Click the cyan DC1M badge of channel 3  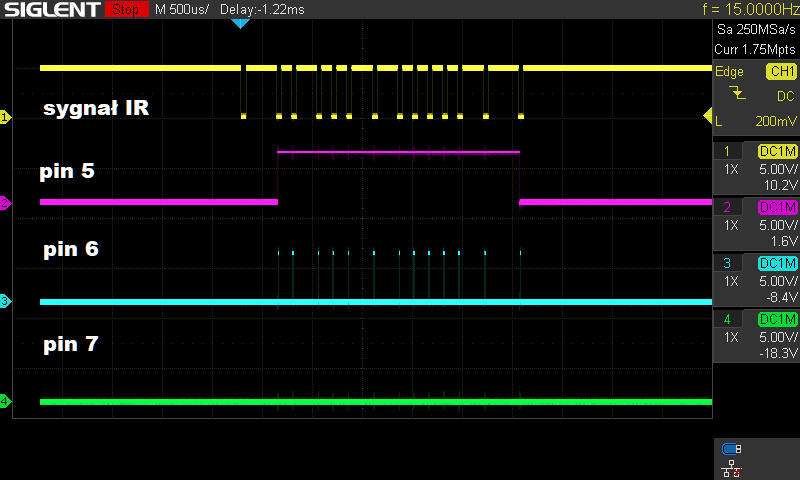click(x=778, y=263)
